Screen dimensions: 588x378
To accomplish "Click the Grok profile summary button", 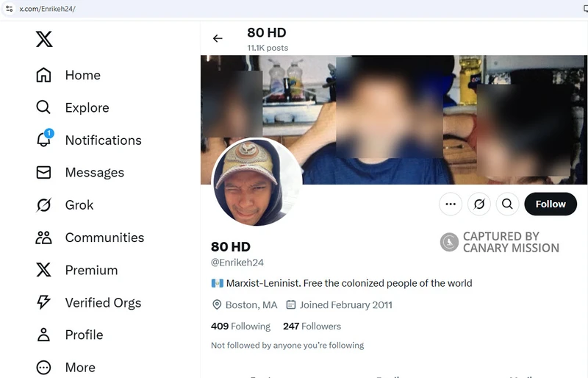I will [x=479, y=204].
